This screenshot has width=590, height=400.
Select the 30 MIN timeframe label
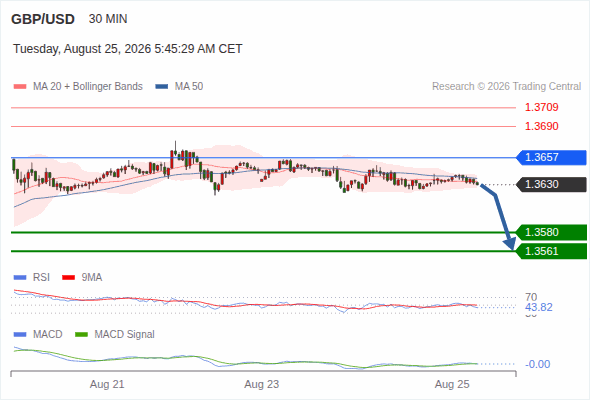coord(108,19)
